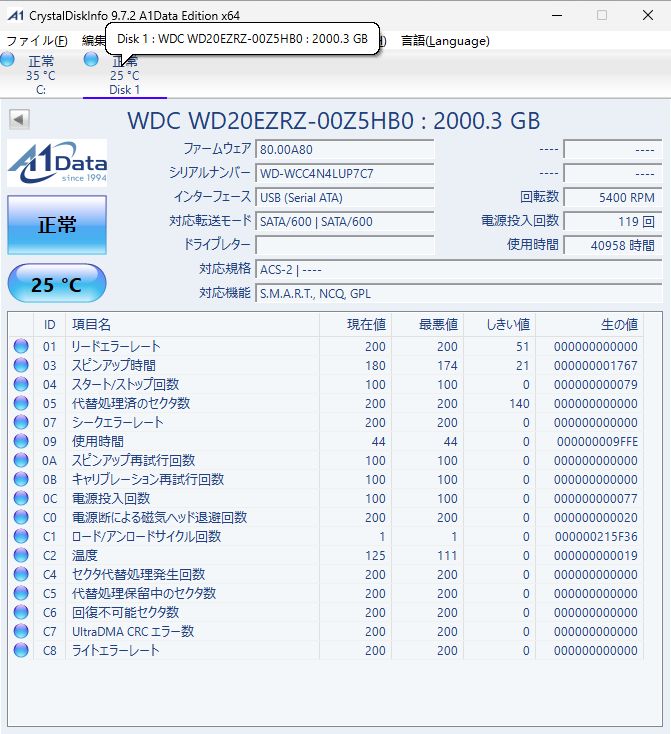Select the UltraDMA CRC エラー数 attribute name
Viewport: 671px width, 734px height.
[x=133, y=631]
